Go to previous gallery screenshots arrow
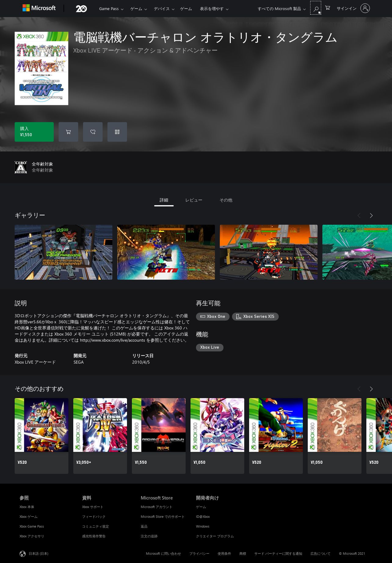The height and width of the screenshot is (563, 392). click(359, 216)
